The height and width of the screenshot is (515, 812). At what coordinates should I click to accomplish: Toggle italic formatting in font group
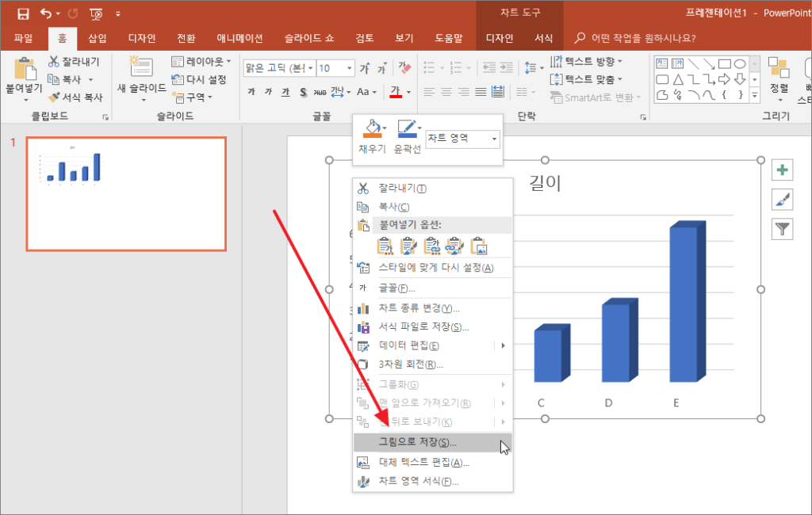269,93
